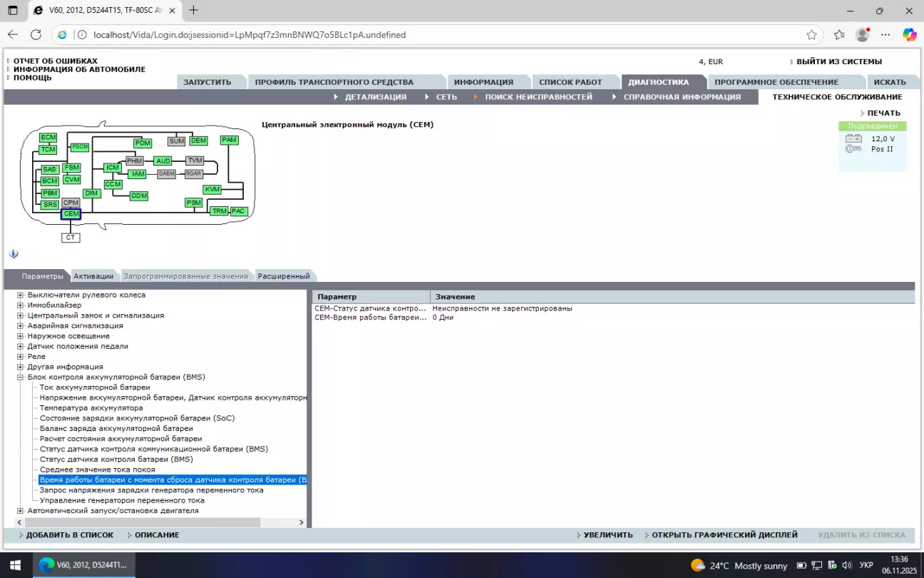Switch to the Активации tab
Image resolution: width=924 pixels, height=578 pixels.
coord(93,276)
